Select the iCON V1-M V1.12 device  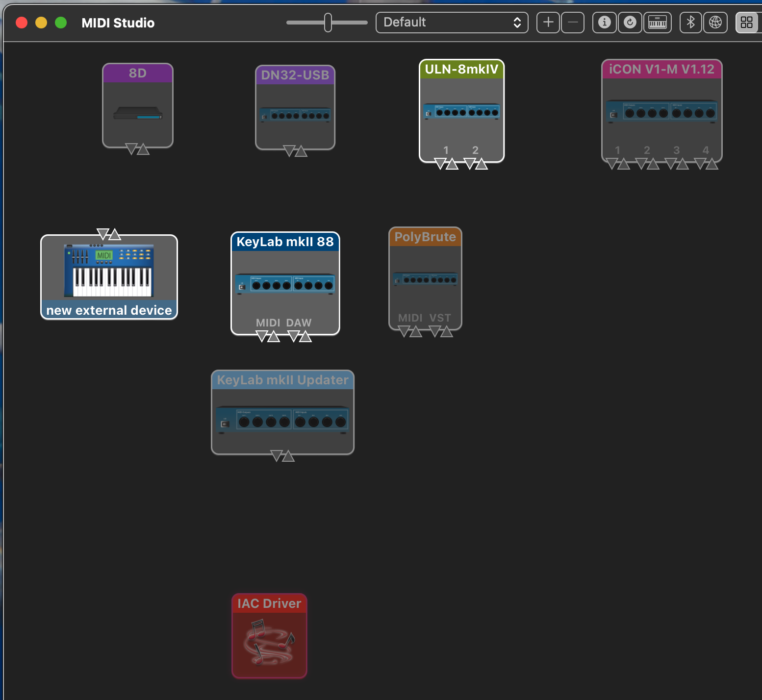(x=662, y=111)
